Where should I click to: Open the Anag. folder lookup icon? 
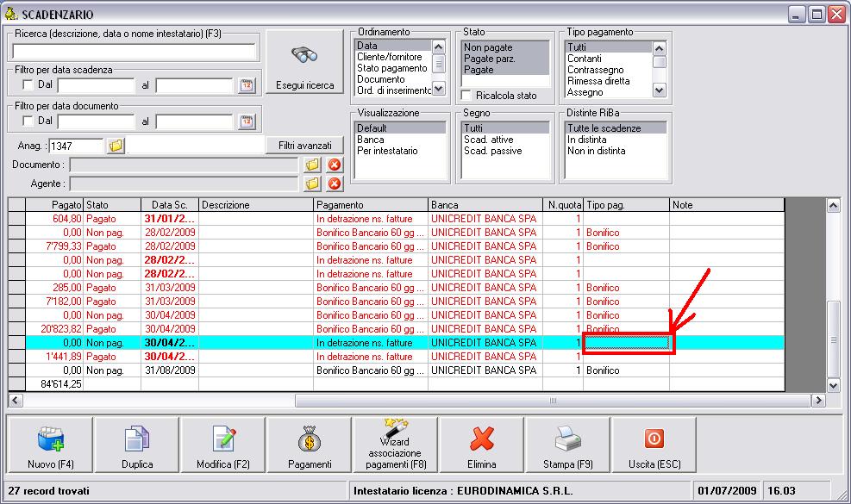(116, 146)
